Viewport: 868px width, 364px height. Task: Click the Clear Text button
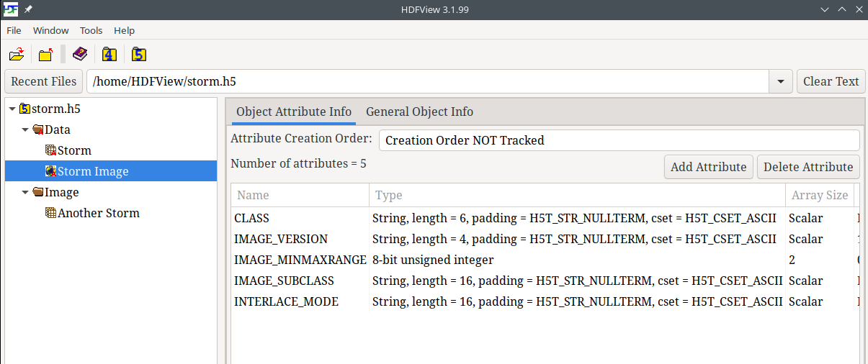[831, 81]
